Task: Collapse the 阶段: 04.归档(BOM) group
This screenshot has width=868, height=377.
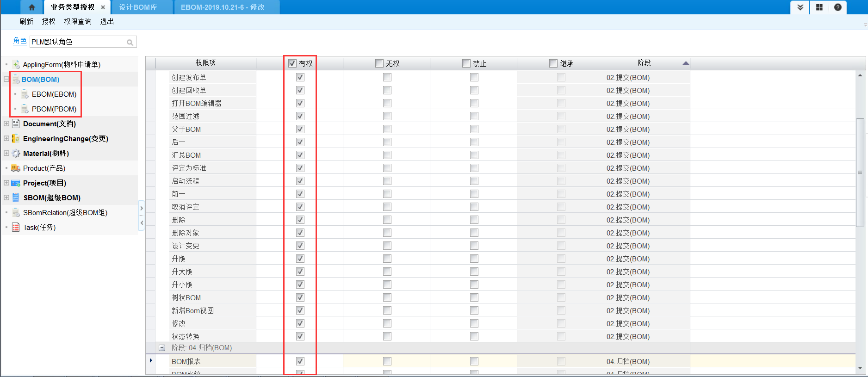Action: tap(162, 348)
